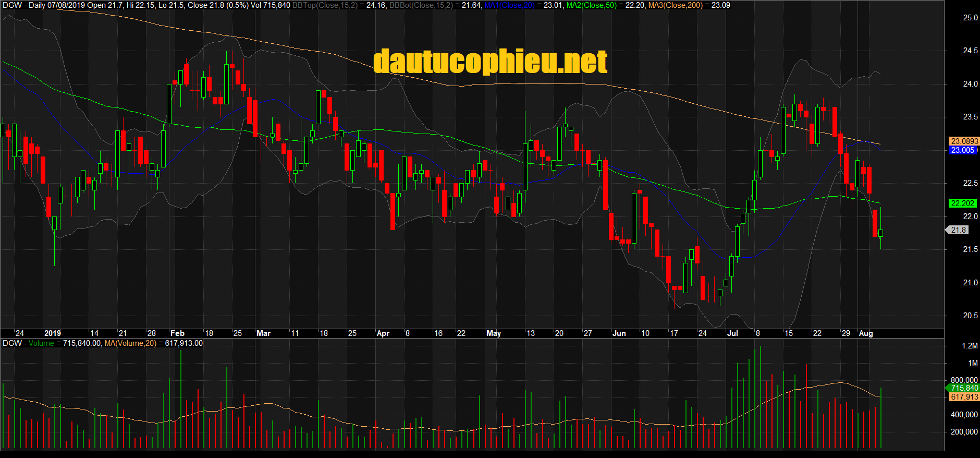980x458 pixels.
Task: Jump to Feb on the date axis
Action: coord(177,333)
